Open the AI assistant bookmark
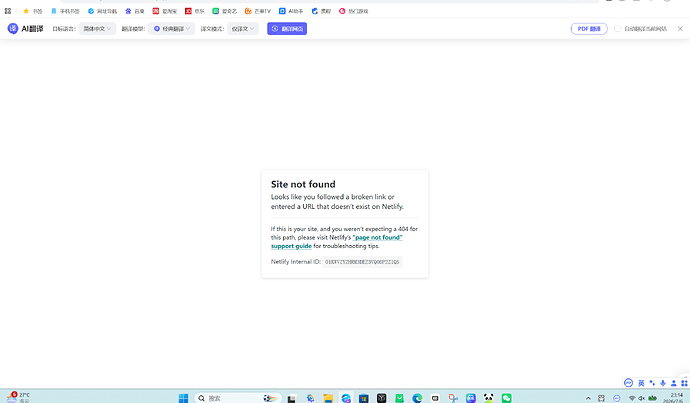The width and height of the screenshot is (690, 403). 291,11
